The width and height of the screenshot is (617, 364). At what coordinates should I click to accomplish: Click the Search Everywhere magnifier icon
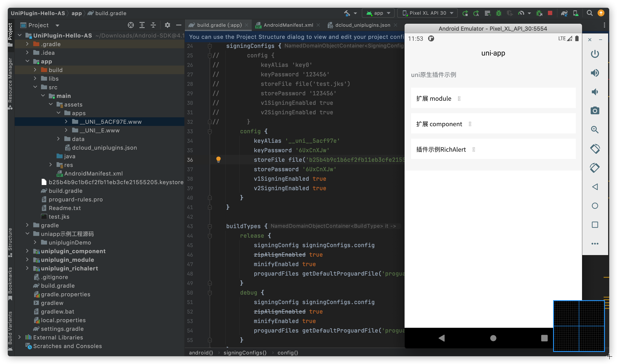tap(590, 13)
